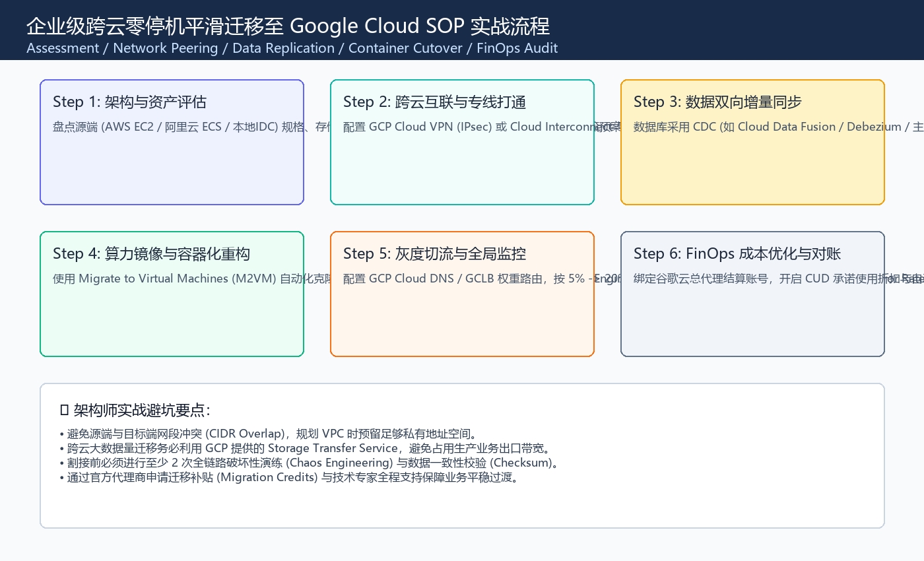Click the main title 企业级跨云零停机平滑迁移至 Google Cloud SOP

tap(288, 26)
